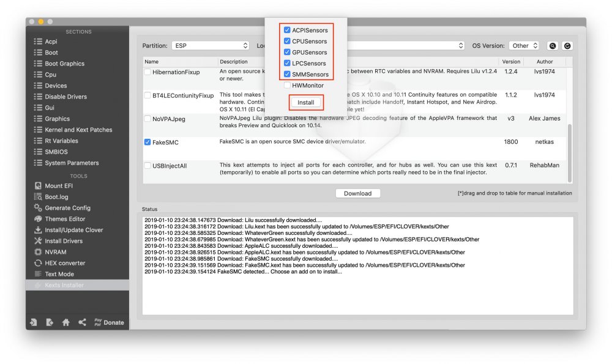Click the Download button
612x364 pixels.
tap(357, 193)
